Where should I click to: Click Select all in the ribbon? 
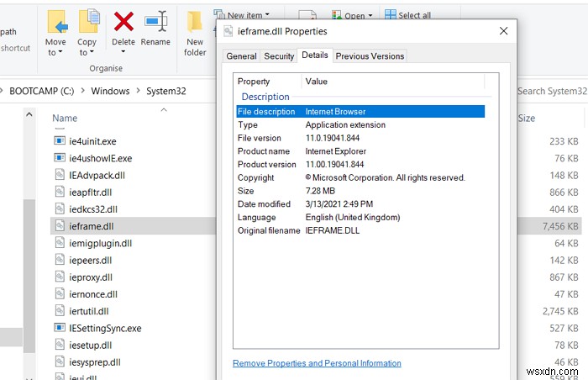tap(413, 15)
